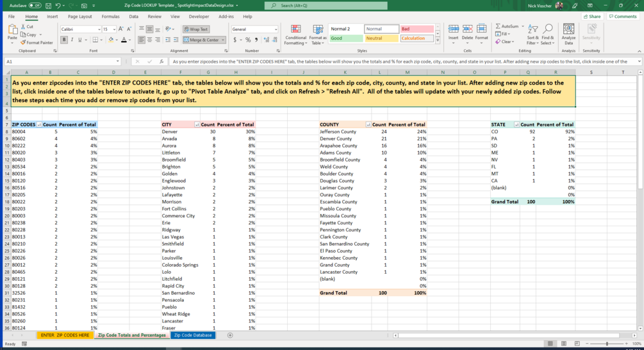Screen dimensions: 644x350
Task: Open the font size dropdown
Action: click(114, 29)
